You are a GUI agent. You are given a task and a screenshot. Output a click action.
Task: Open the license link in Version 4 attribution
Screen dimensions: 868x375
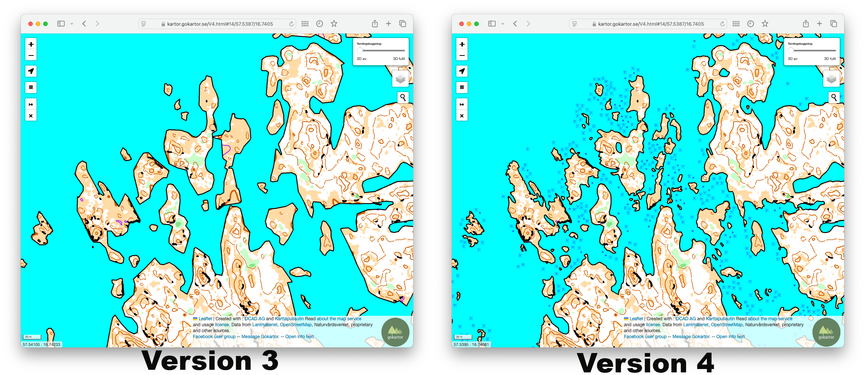(x=653, y=325)
